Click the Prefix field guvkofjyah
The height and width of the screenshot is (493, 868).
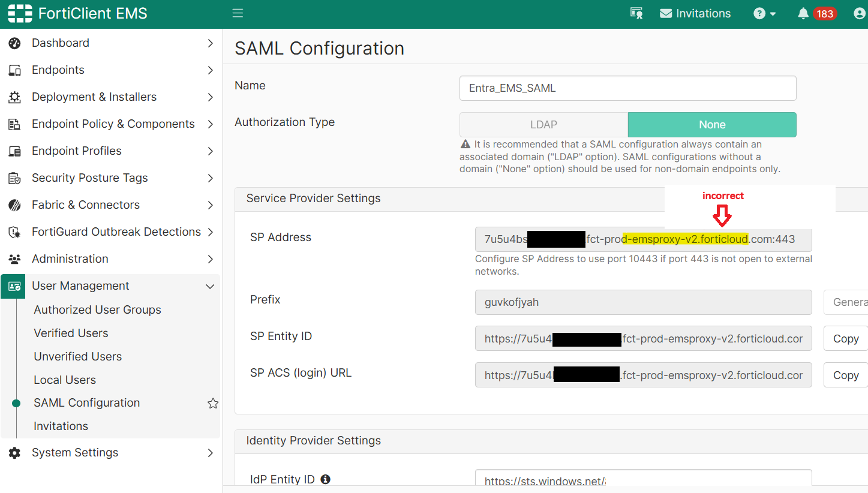[x=644, y=302]
